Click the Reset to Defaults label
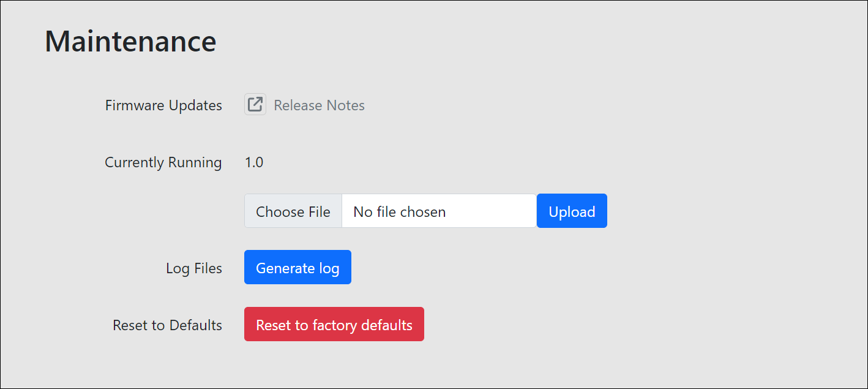 [x=167, y=325]
